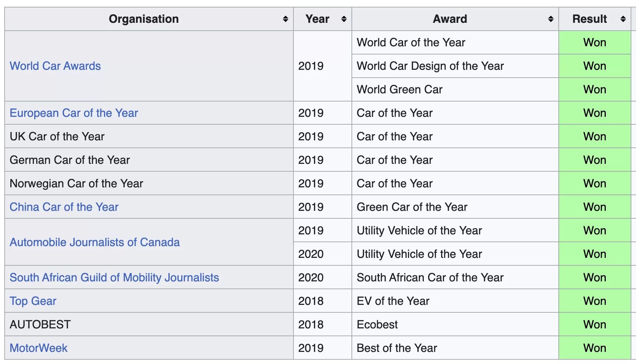This screenshot has height=364, width=636.
Task: Open China Car of the Year link
Action: tap(64, 207)
